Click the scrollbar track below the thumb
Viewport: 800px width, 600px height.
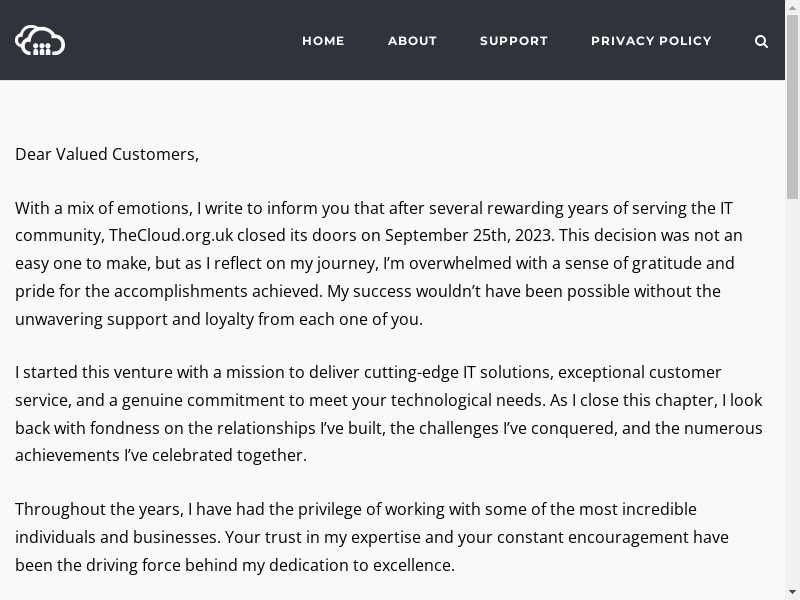click(x=792, y=400)
